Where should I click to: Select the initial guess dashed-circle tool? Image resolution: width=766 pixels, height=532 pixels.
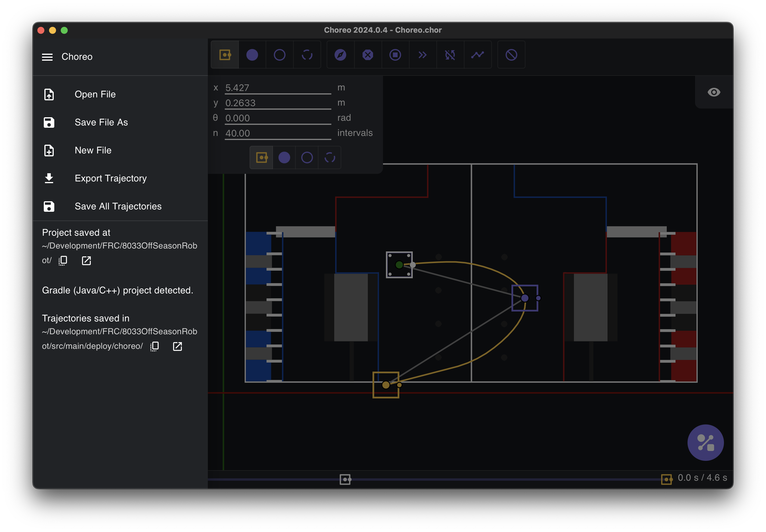tap(307, 55)
